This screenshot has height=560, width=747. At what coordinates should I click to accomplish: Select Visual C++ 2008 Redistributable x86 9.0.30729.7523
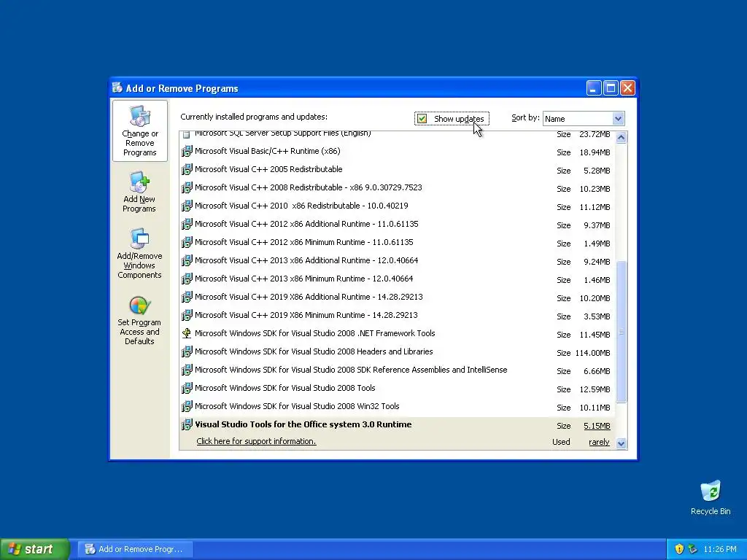pyautogui.click(x=309, y=187)
